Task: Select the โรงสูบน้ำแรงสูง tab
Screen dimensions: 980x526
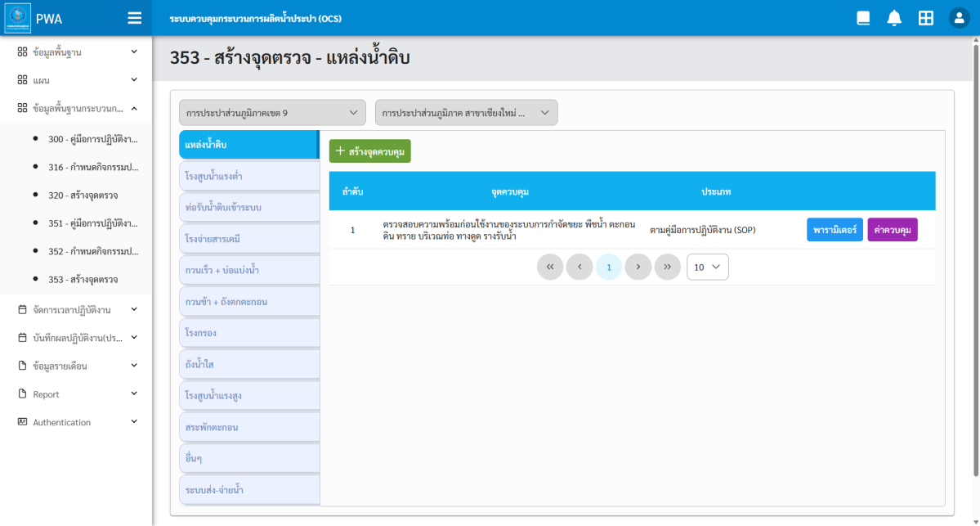Action: pyautogui.click(x=249, y=396)
